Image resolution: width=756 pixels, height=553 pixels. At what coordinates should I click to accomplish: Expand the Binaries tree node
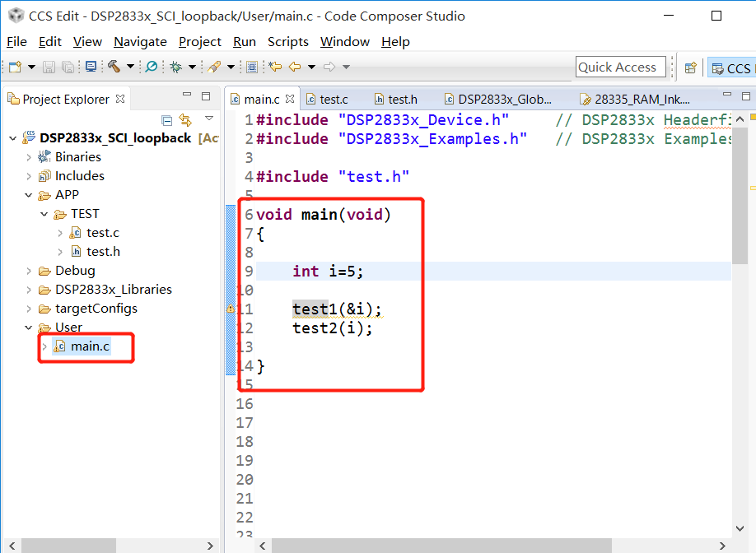(x=29, y=157)
